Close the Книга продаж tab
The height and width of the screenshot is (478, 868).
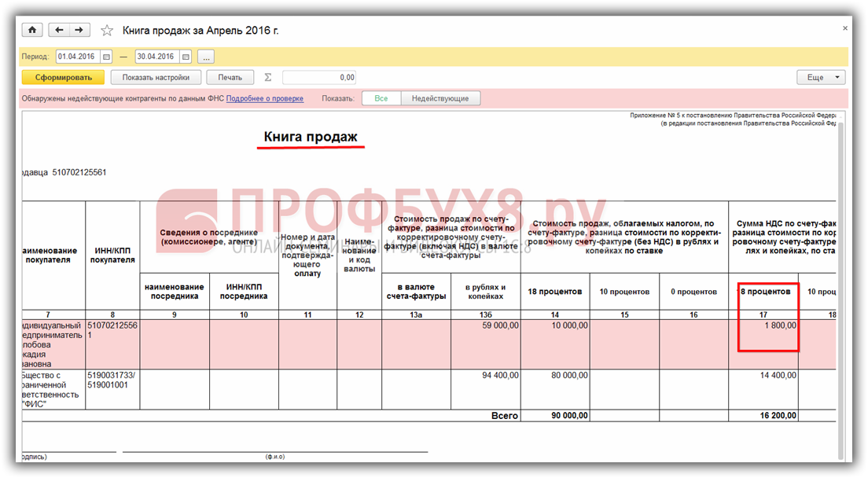click(x=845, y=28)
